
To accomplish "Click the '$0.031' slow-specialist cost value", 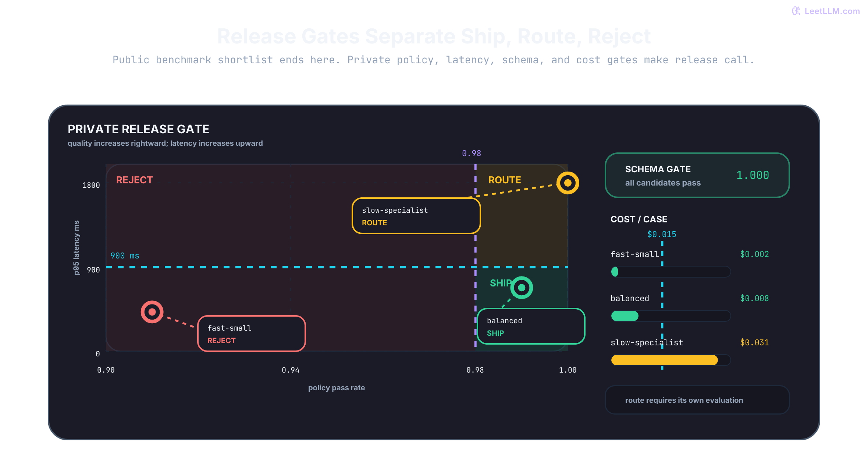I will point(754,343).
